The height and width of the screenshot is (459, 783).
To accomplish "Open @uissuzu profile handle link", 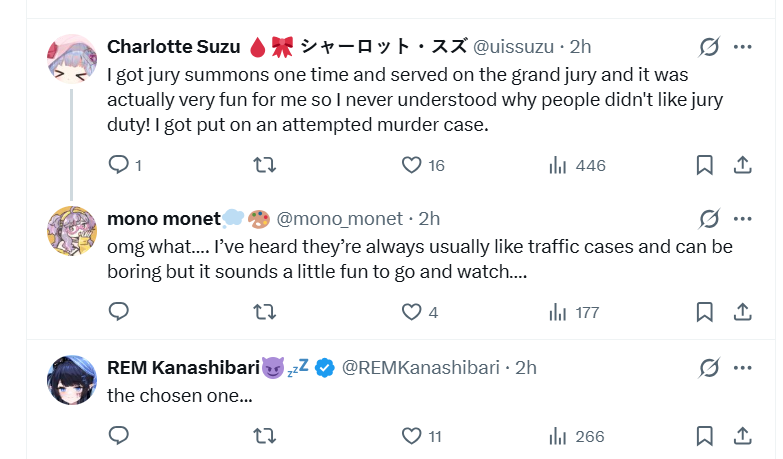I will pos(513,47).
